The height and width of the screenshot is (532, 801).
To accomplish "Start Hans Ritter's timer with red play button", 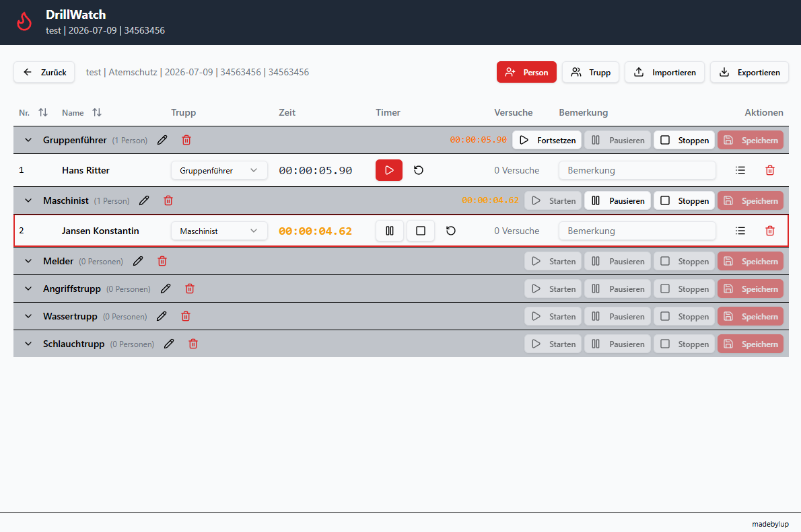I will (x=389, y=170).
